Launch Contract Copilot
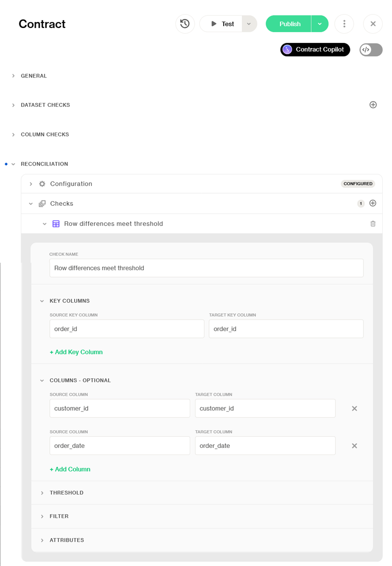Image resolution: width=392 pixels, height=566 pixels. pos(315,49)
